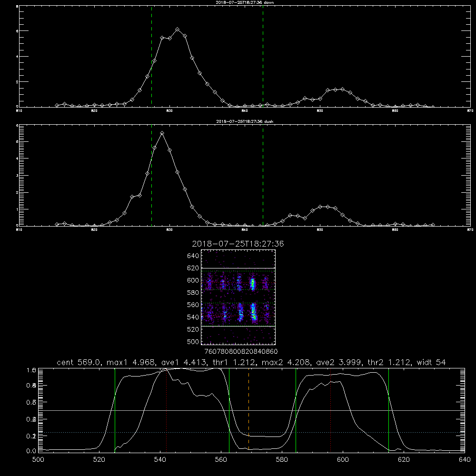Screen dimensions: 476x476
Task: Click the x-axis label '500' on the bottom plot
Action: click(x=38, y=460)
